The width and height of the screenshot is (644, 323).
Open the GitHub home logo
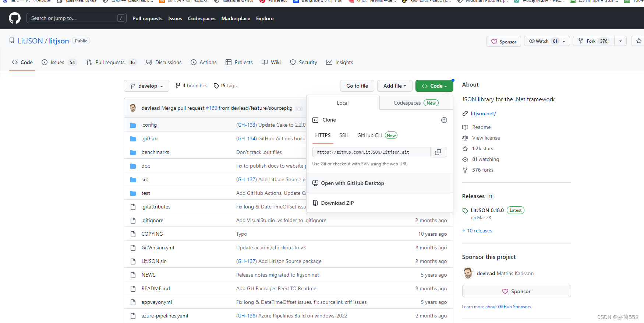(15, 18)
